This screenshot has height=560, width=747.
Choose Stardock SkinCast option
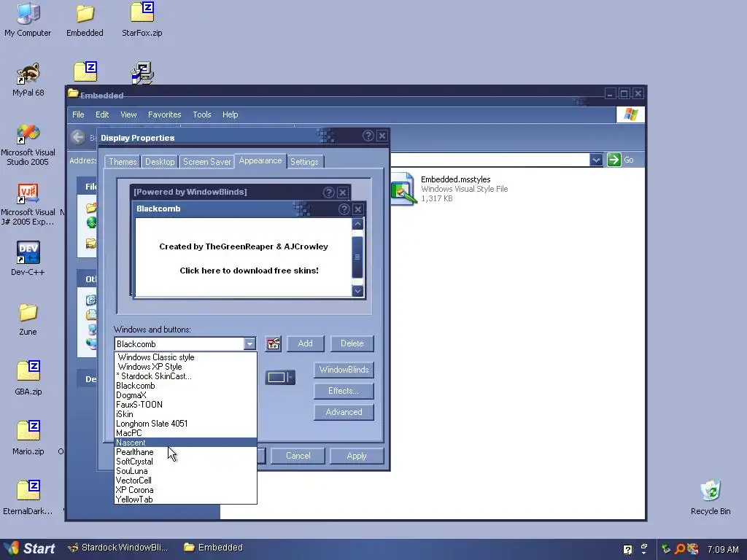pyautogui.click(x=186, y=376)
